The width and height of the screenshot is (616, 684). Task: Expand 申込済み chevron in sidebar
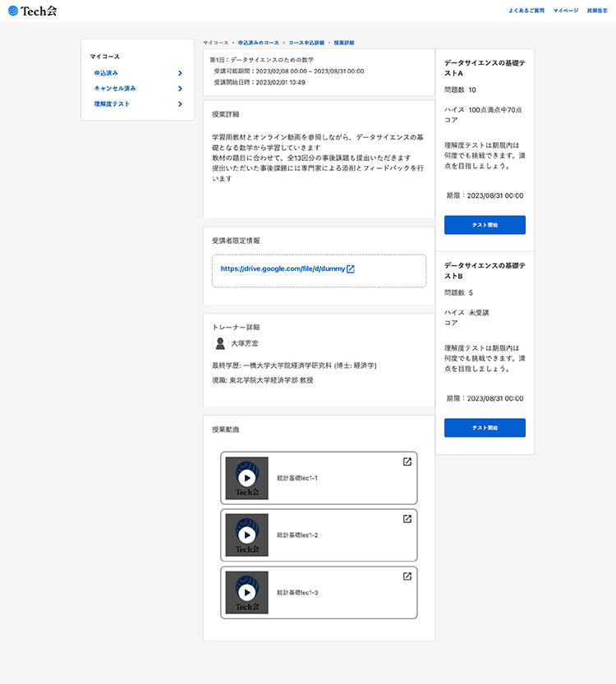coord(180,73)
